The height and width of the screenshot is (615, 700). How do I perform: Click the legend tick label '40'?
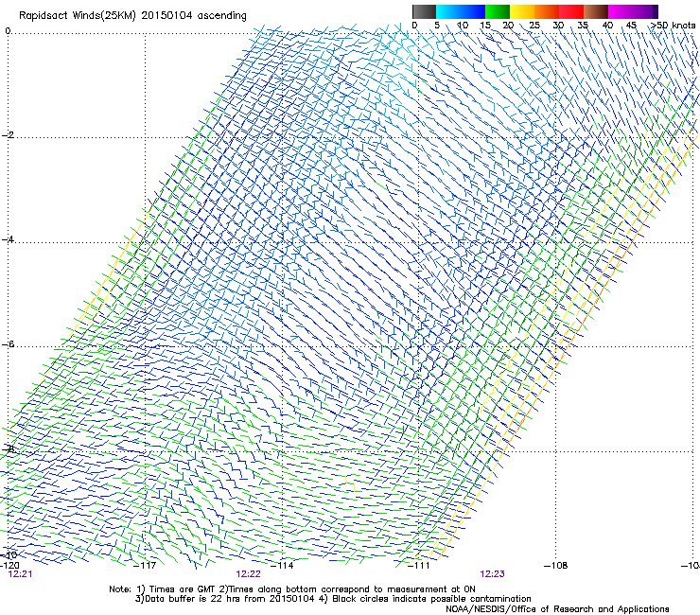[607, 26]
